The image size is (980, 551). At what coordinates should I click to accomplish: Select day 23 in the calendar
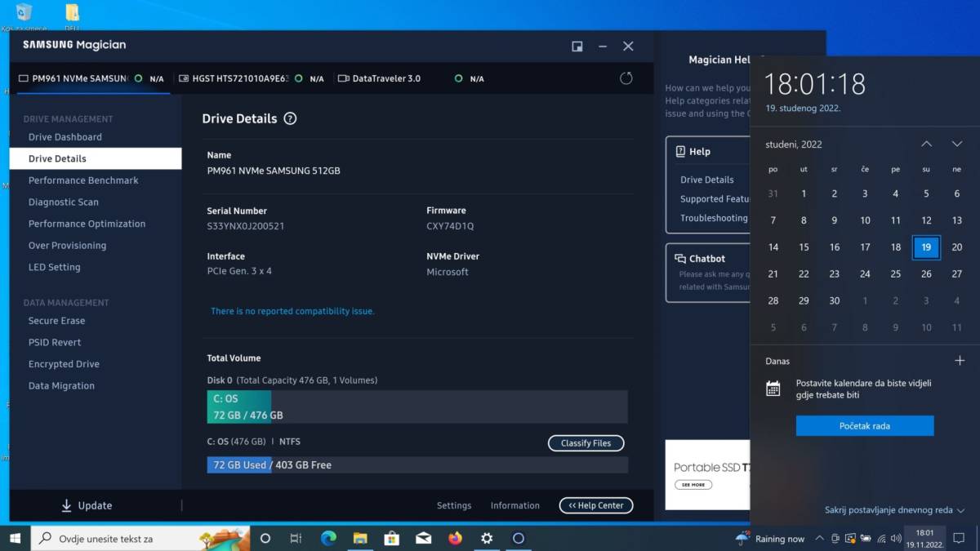[834, 274]
